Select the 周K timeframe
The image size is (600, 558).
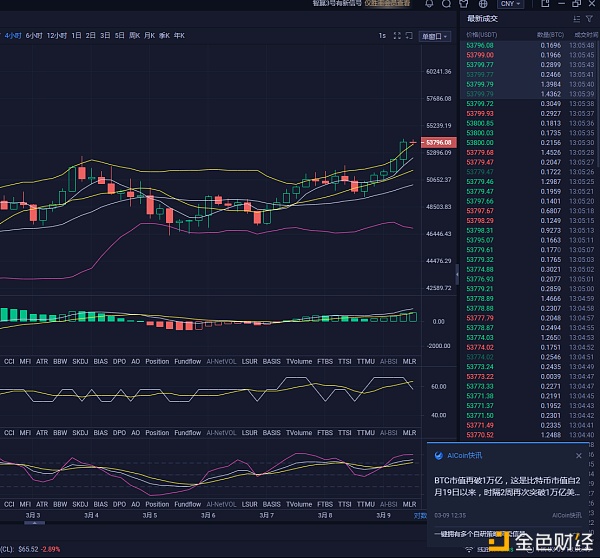(x=135, y=36)
